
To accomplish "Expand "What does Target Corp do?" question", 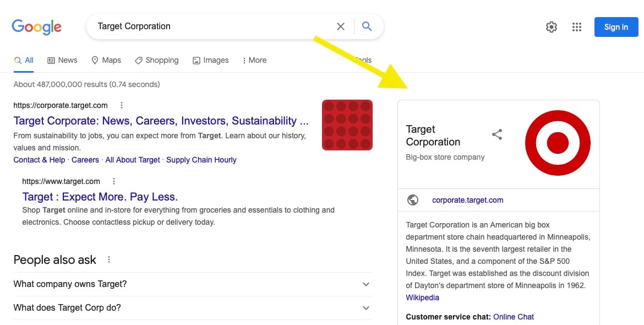I will pyautogui.click(x=366, y=308).
